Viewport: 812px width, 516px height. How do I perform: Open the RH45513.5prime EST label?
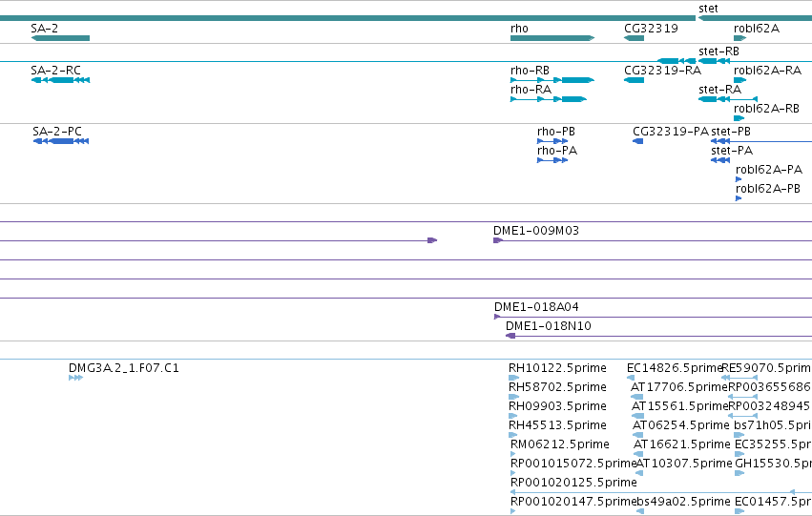tap(557, 425)
